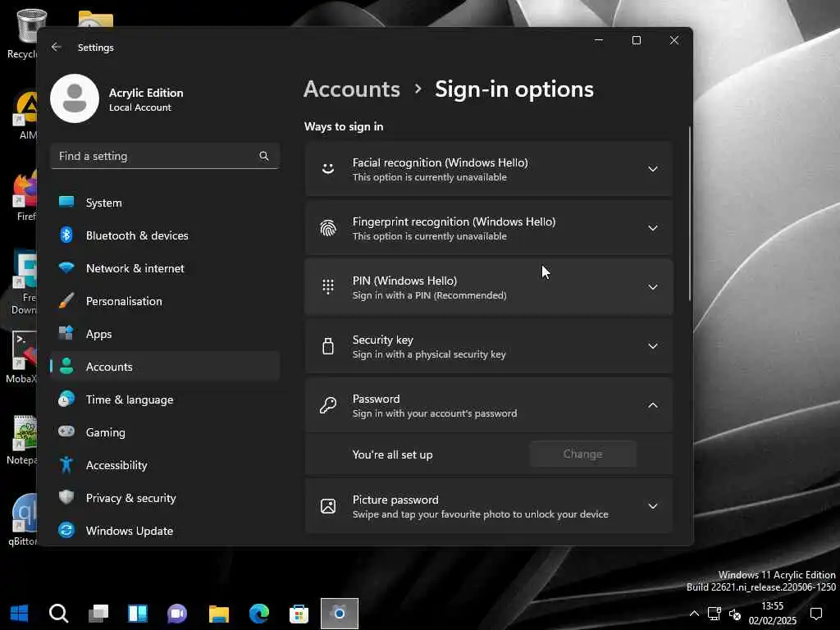840x630 pixels.
Task: Open Microsoft Store from the taskbar
Action: tap(299, 614)
